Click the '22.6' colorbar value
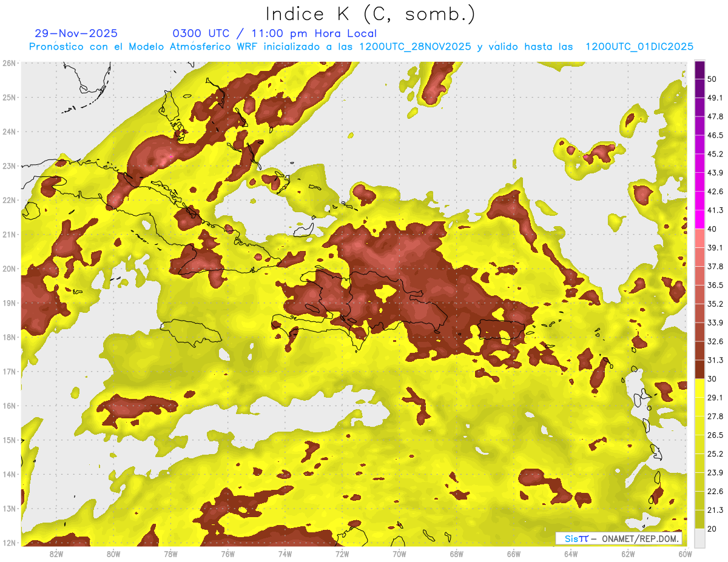The width and height of the screenshot is (728, 562). [x=715, y=492]
